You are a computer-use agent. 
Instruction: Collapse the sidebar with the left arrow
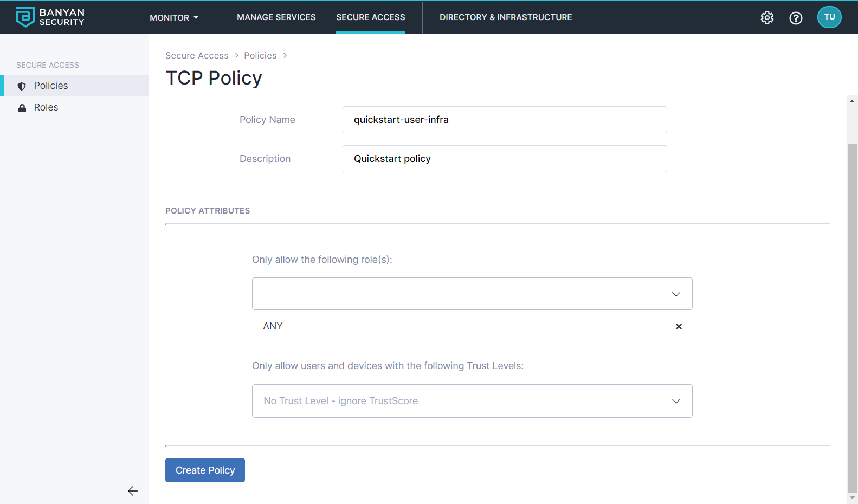coord(133,491)
